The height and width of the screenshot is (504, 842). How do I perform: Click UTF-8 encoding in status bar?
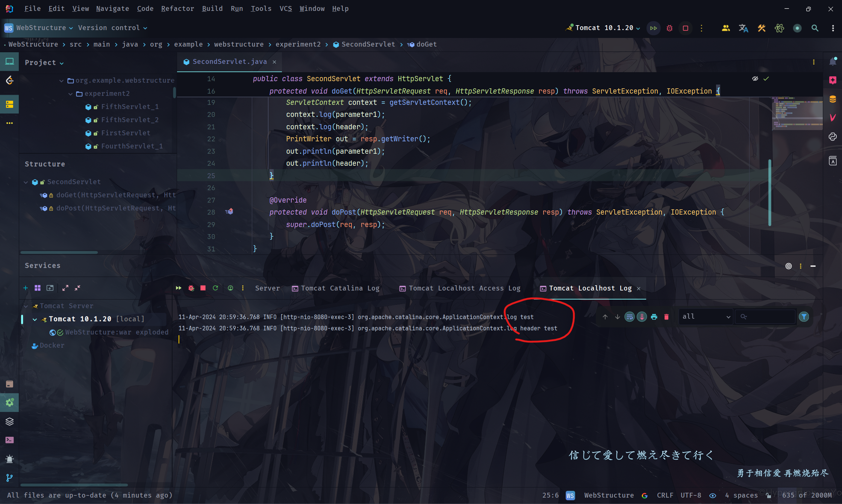691,495
